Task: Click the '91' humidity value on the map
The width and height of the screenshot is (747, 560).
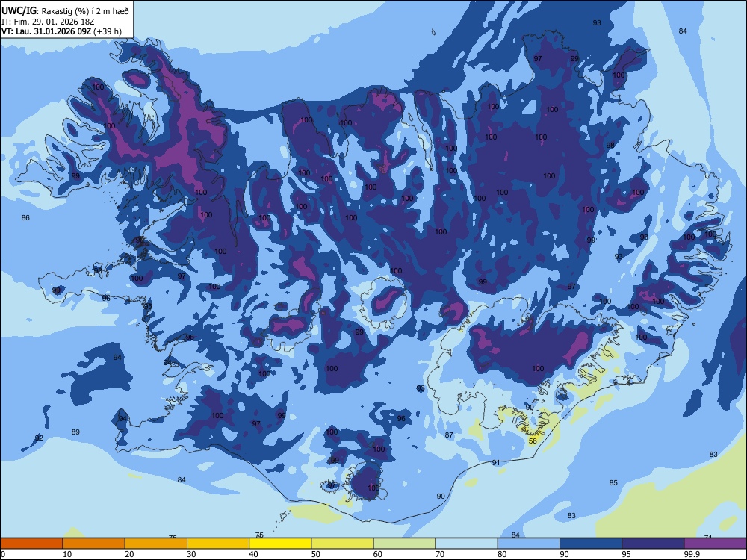Action: [496, 462]
